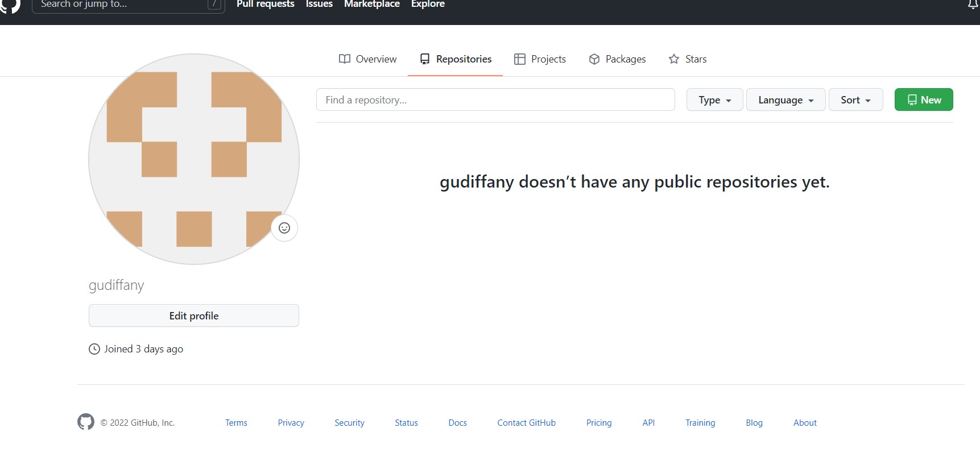Screen dimensions: 980x453
Task: Click the Joined 3 days ago text
Action: [x=143, y=349]
